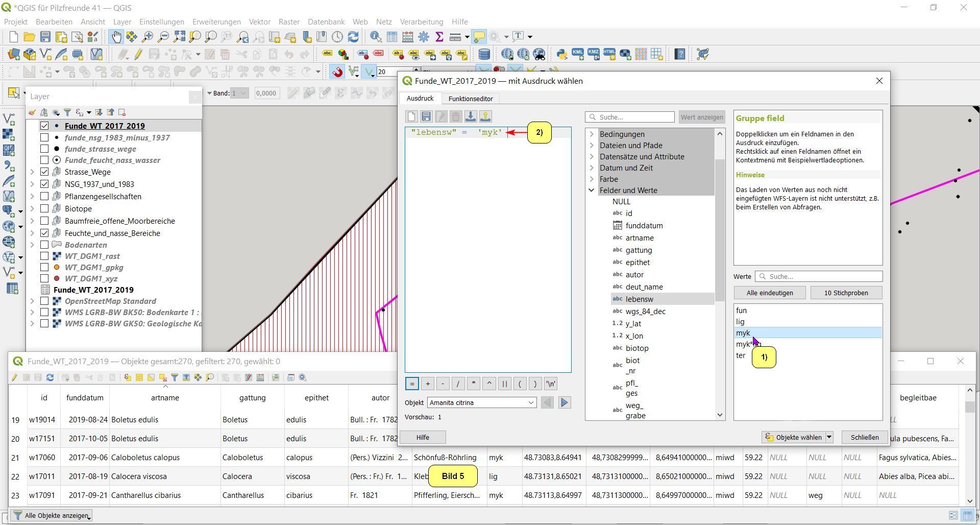Click the equals operator button
This screenshot has width=980, height=525.
tap(412, 384)
